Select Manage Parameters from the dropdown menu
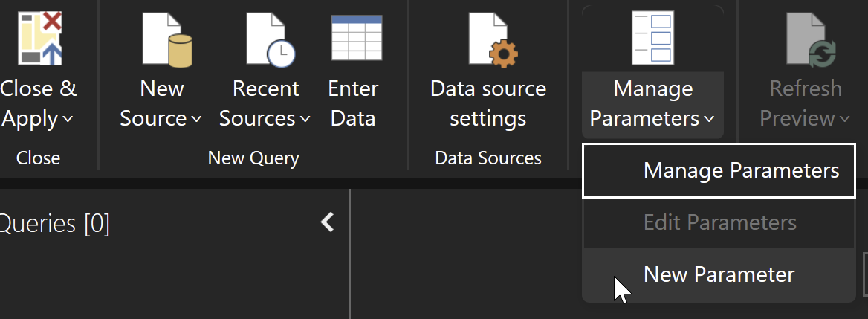868x319 pixels. [741, 171]
